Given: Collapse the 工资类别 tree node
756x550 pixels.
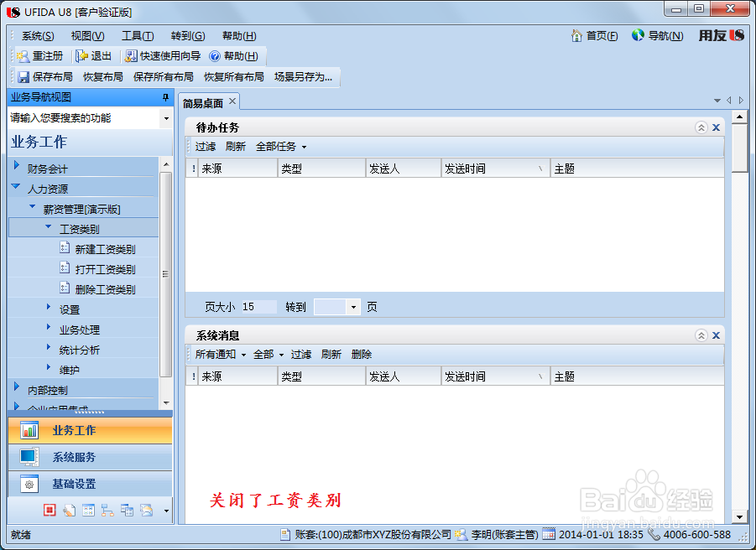Looking at the screenshot, I should click(48, 226).
